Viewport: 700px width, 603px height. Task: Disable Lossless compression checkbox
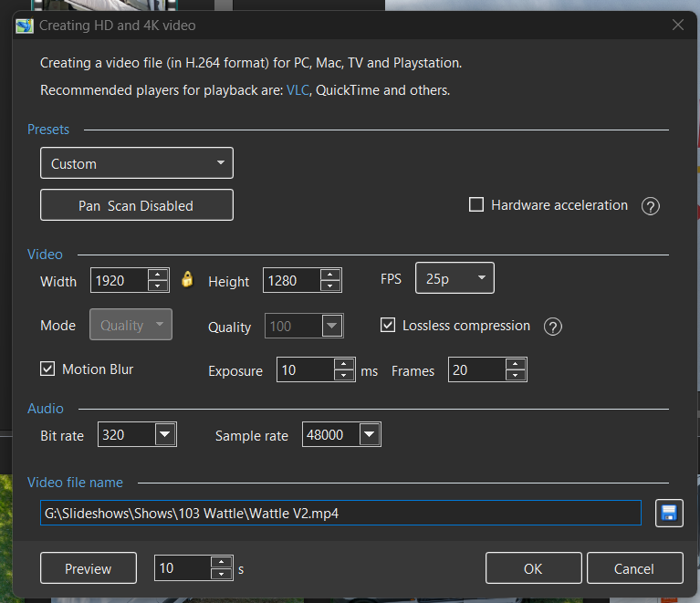click(x=388, y=326)
